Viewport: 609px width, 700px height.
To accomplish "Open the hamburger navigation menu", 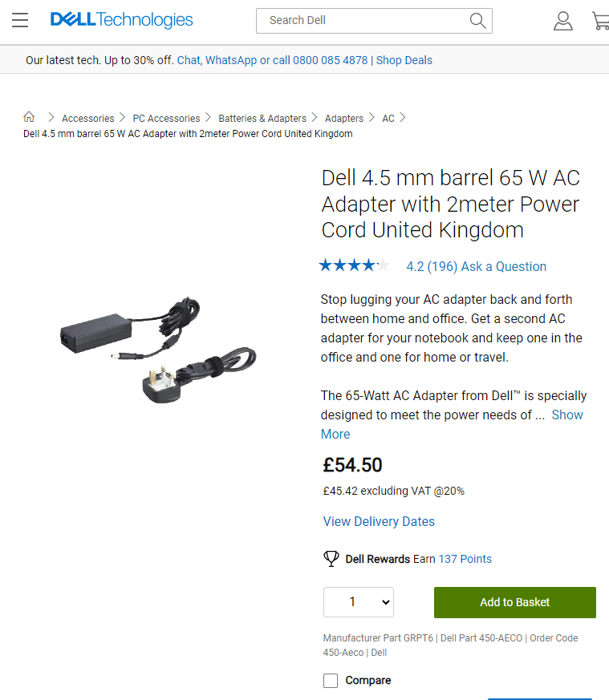I will tap(20, 21).
